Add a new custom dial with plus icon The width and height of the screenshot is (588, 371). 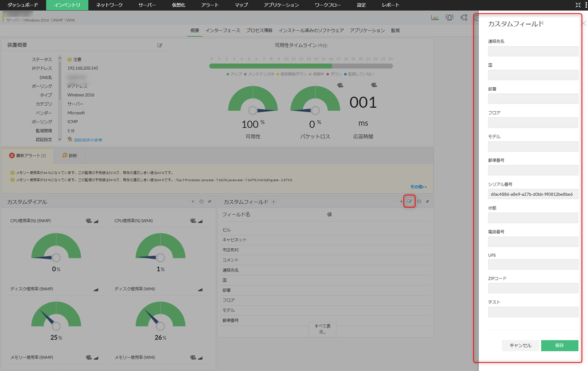point(193,201)
